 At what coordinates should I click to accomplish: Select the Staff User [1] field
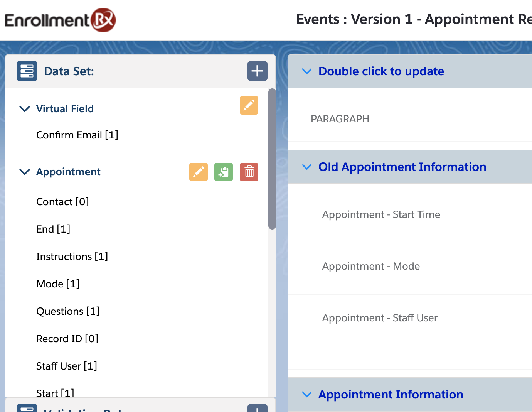(x=67, y=366)
